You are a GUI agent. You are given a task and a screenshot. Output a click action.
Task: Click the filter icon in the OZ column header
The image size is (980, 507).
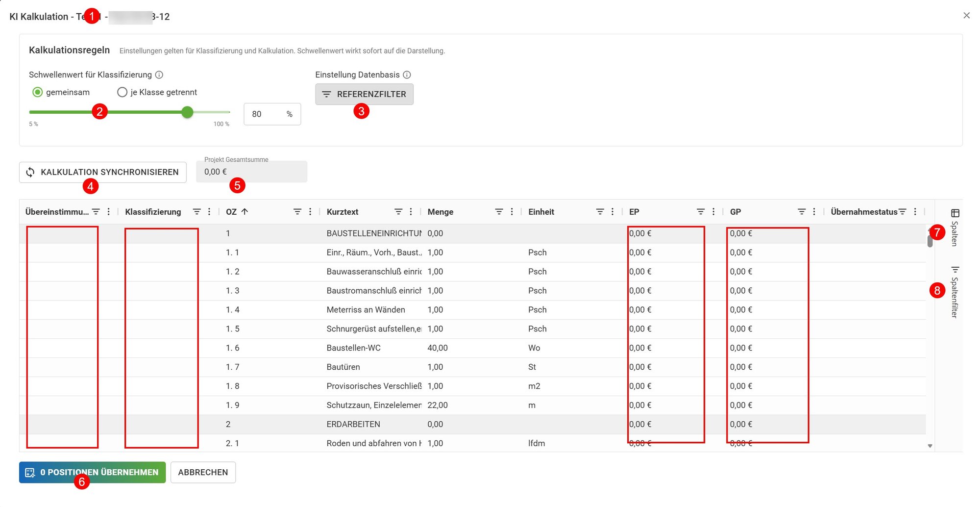point(297,212)
